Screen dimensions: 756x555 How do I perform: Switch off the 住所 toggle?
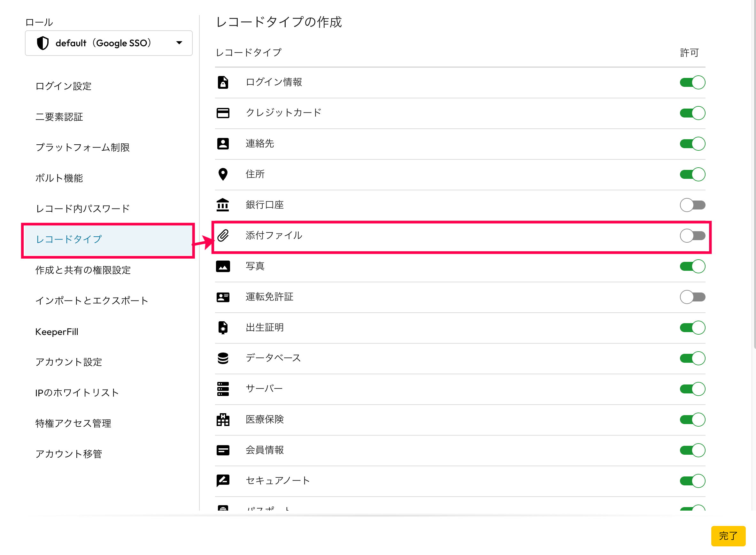[692, 174]
